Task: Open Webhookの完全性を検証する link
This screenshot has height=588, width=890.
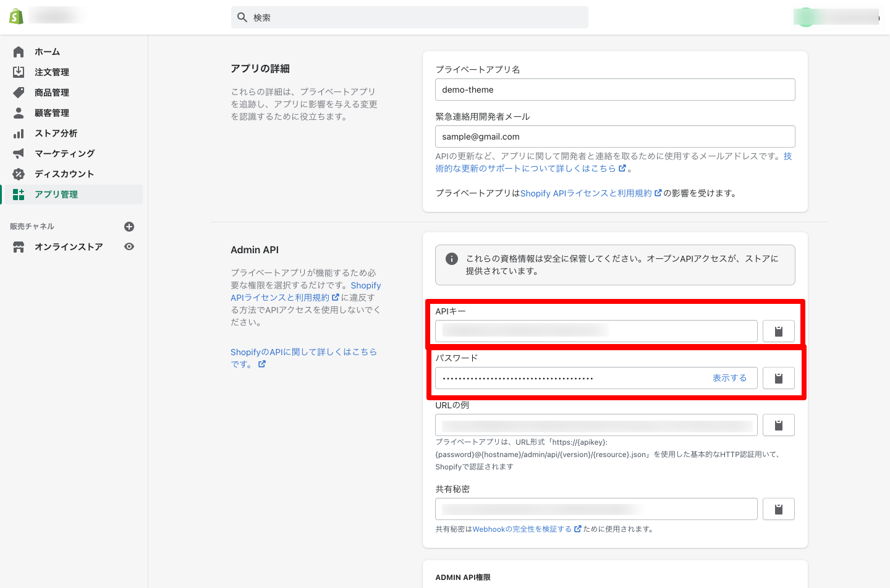Action: pyautogui.click(x=522, y=529)
